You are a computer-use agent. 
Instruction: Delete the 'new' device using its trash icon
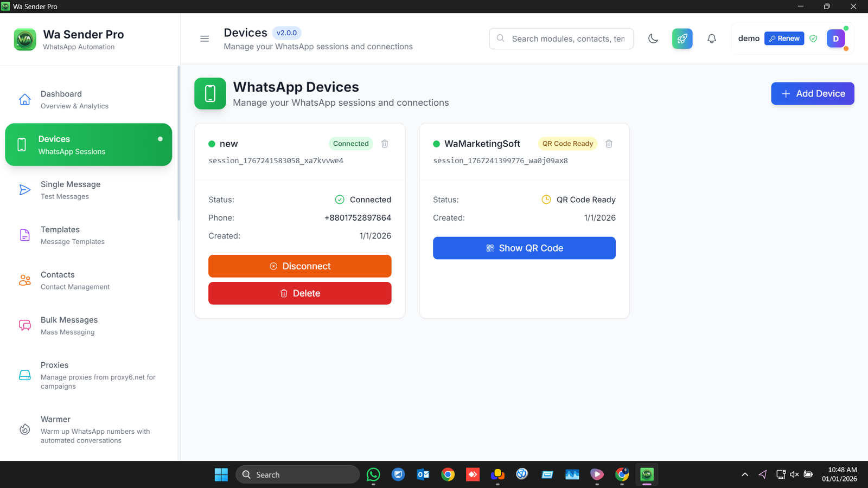[385, 144]
